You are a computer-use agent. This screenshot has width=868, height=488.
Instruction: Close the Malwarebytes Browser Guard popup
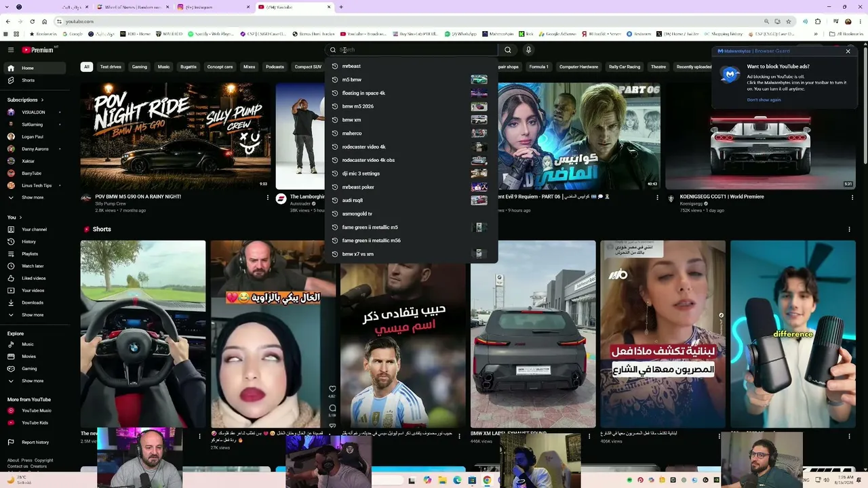(848, 51)
